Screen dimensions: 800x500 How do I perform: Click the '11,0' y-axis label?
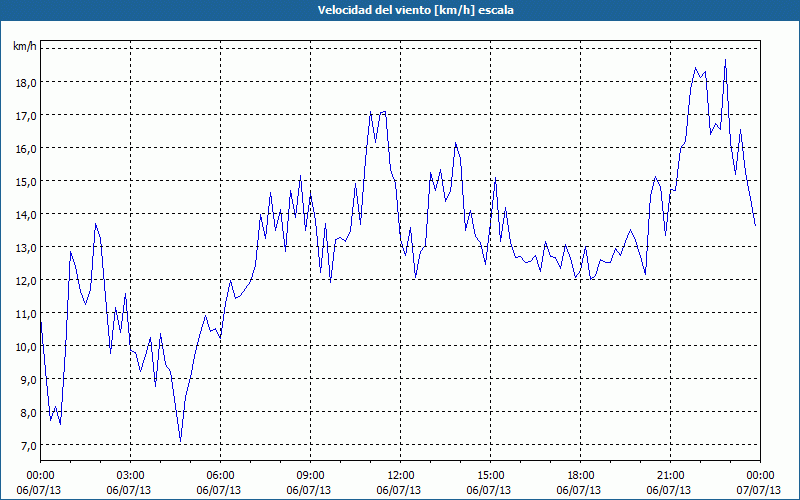click(x=27, y=314)
